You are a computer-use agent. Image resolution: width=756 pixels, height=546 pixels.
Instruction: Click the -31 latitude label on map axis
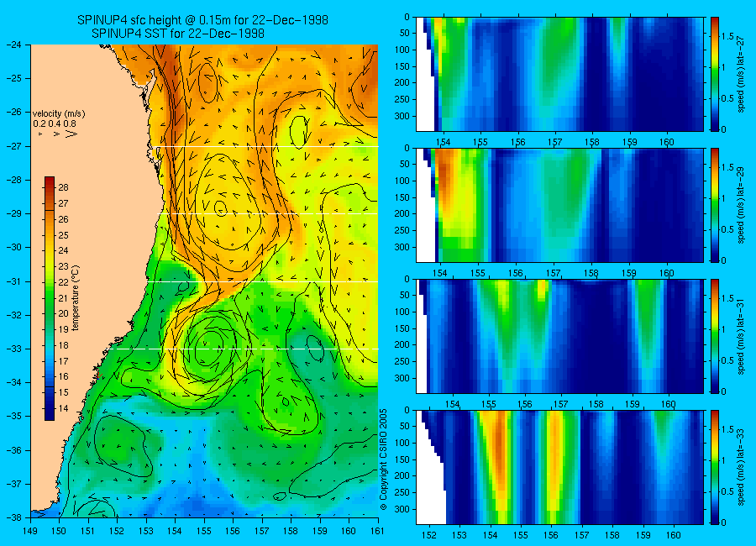point(14,281)
